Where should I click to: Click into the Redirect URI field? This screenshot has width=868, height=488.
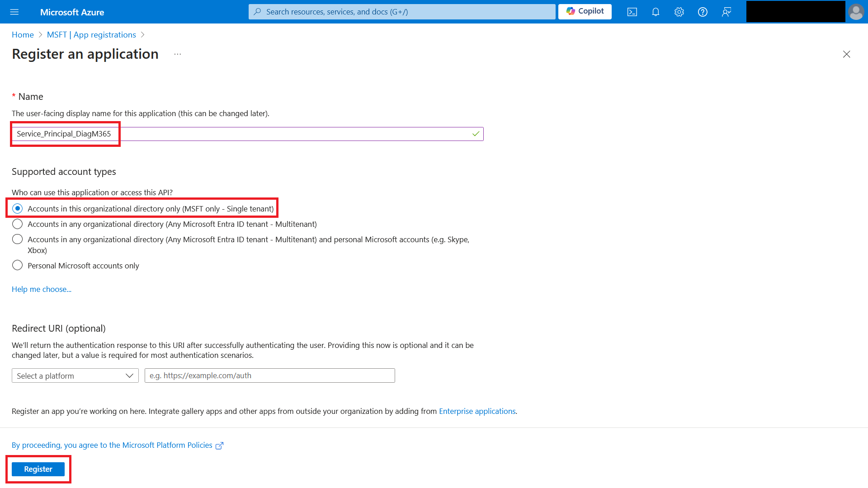point(269,375)
